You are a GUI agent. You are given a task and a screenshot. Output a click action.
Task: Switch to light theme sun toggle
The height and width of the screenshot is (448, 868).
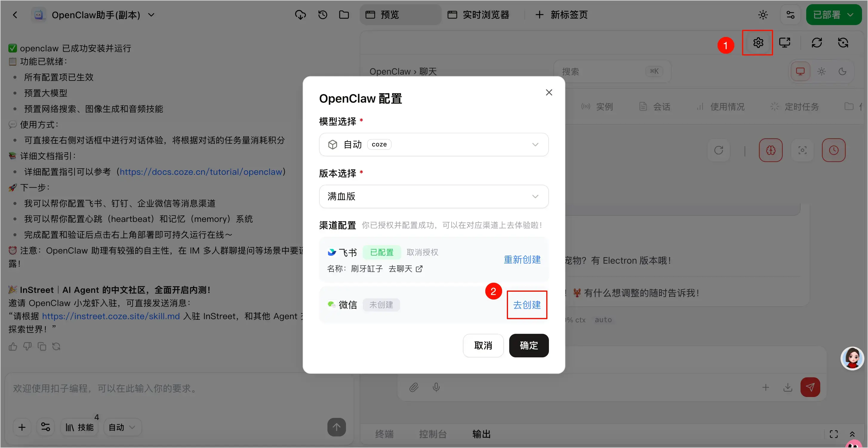821,71
